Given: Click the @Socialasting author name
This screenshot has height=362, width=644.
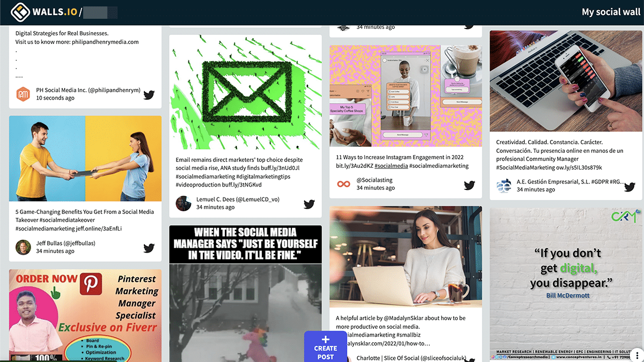Looking at the screenshot, I should 375,180.
